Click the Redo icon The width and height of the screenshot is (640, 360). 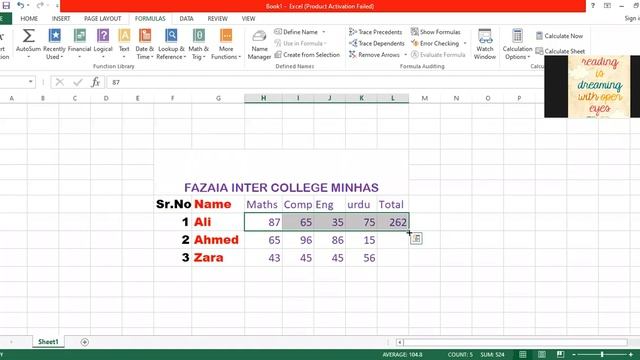point(40,5)
